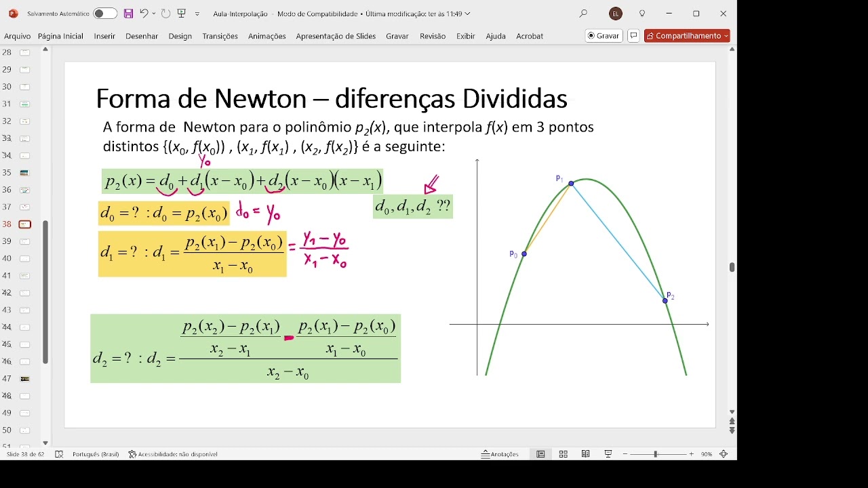Select slide 36 thumbnail

coord(25,190)
